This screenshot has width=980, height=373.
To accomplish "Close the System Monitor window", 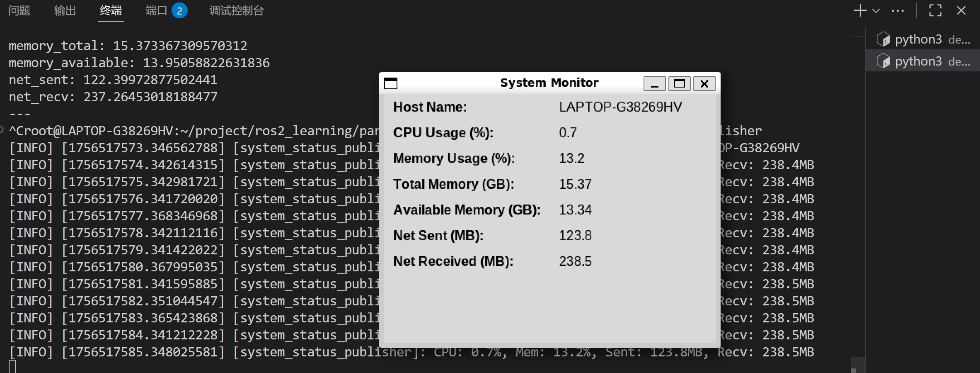I will pyautogui.click(x=704, y=83).
